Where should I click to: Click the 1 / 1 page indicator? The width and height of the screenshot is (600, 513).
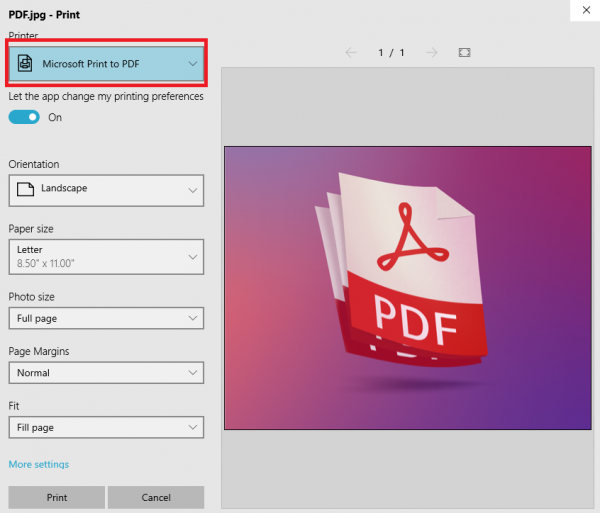click(391, 52)
